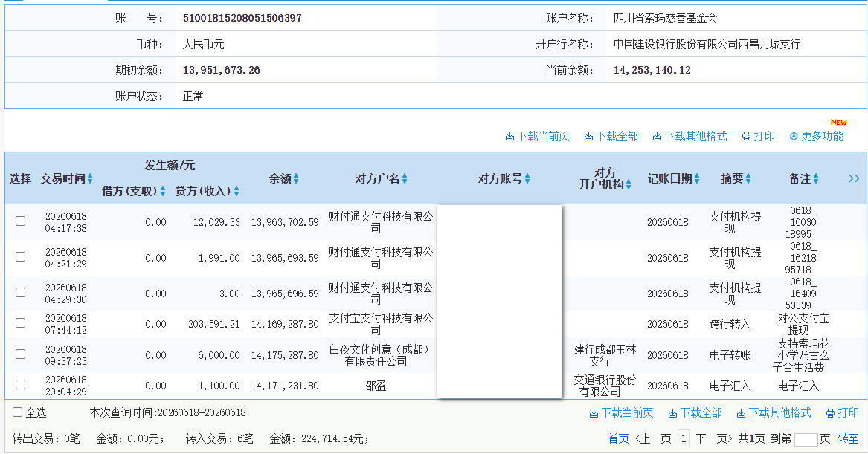The image size is (868, 454).
Task: Click 转至 jump button
Action: click(848, 439)
